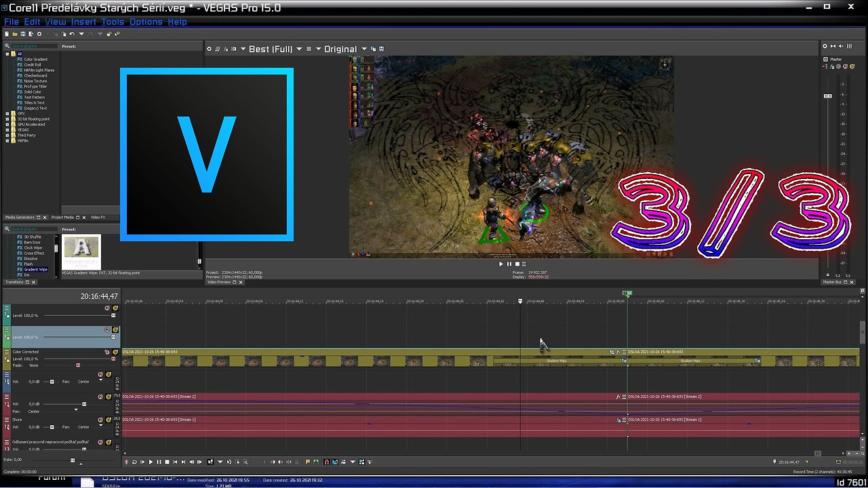The width and height of the screenshot is (868, 488).
Task: Click the Gradient Wipe preset thumbnail
Action: (81, 251)
